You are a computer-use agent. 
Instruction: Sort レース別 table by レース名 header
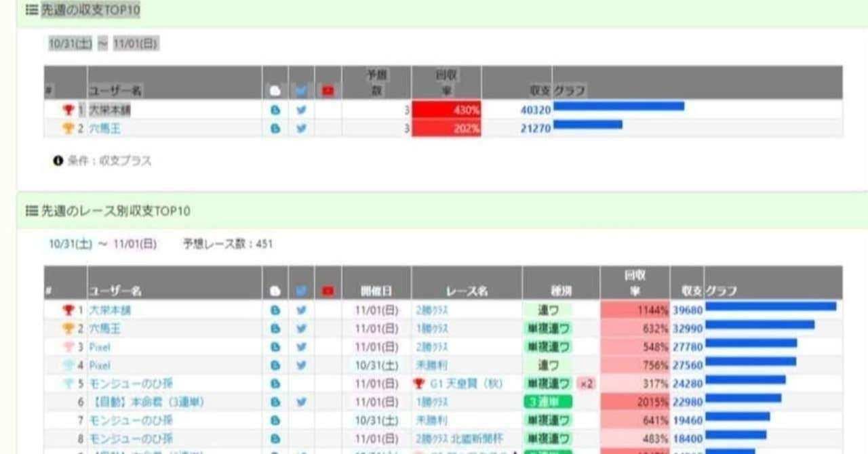point(467,291)
